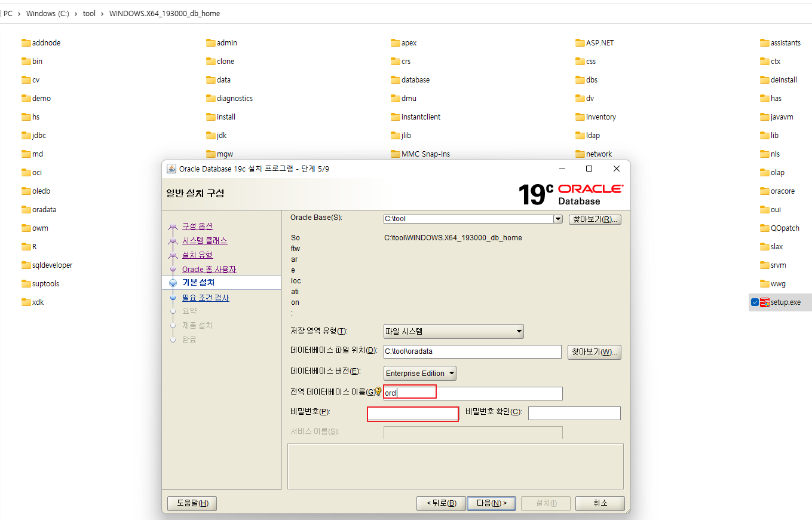This screenshot has width=812, height=520.
Task: Click the 도움말(H) button
Action: [192, 503]
